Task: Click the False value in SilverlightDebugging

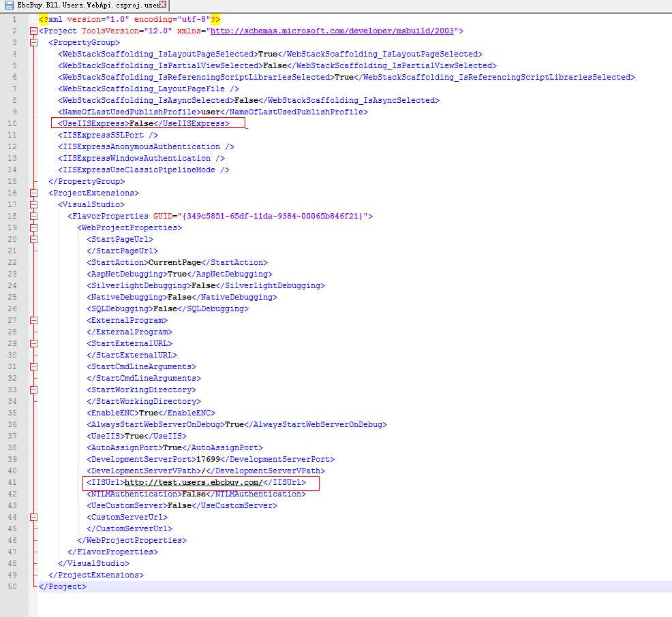Action: 204,285
